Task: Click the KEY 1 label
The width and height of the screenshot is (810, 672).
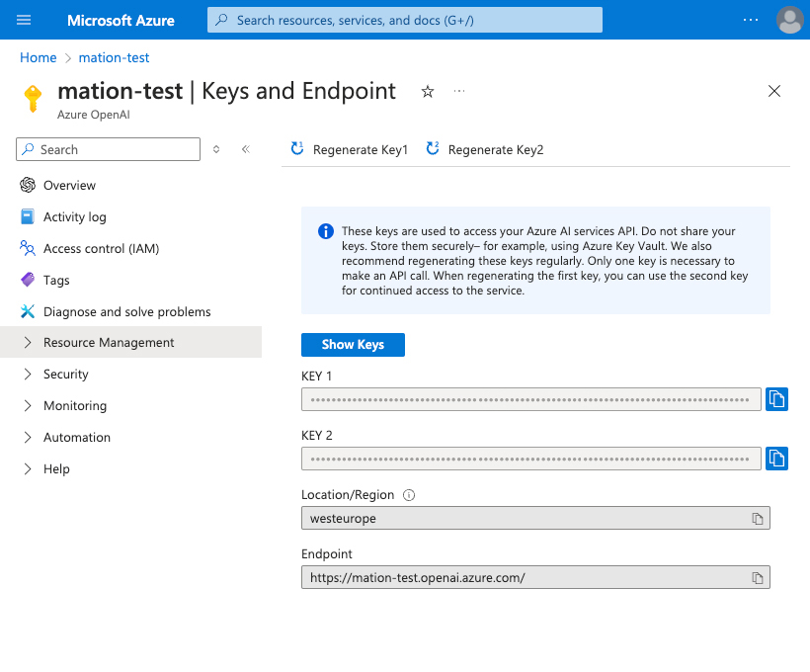Action: pos(316,376)
